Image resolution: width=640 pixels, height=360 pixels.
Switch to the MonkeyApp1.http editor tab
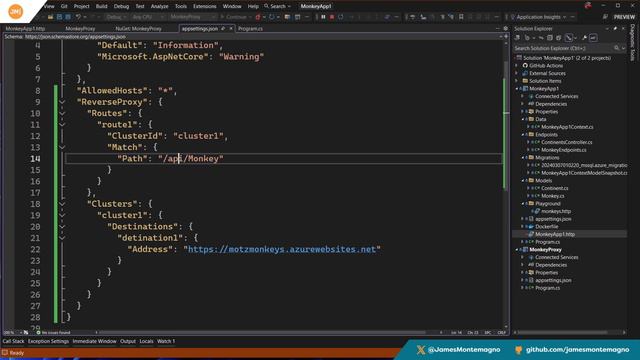click(x=25, y=29)
